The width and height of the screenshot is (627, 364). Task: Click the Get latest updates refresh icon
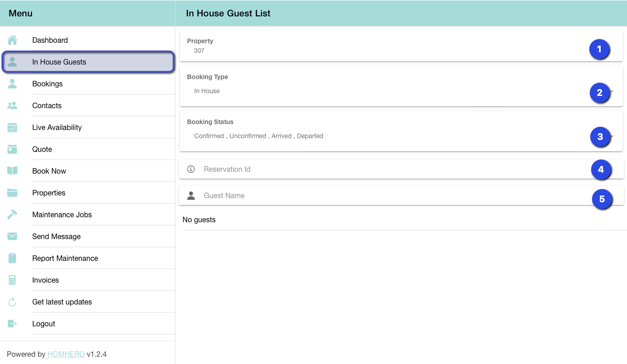click(12, 302)
